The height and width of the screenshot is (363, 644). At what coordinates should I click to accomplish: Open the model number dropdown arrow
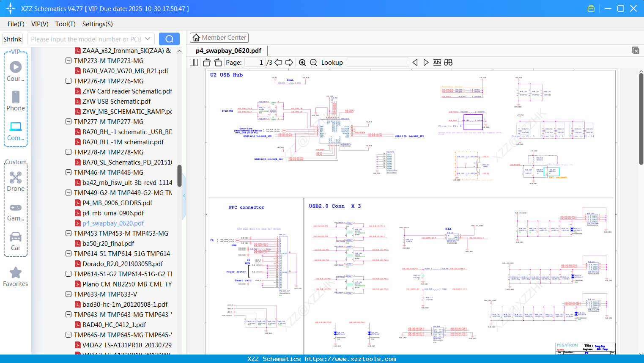tap(148, 39)
